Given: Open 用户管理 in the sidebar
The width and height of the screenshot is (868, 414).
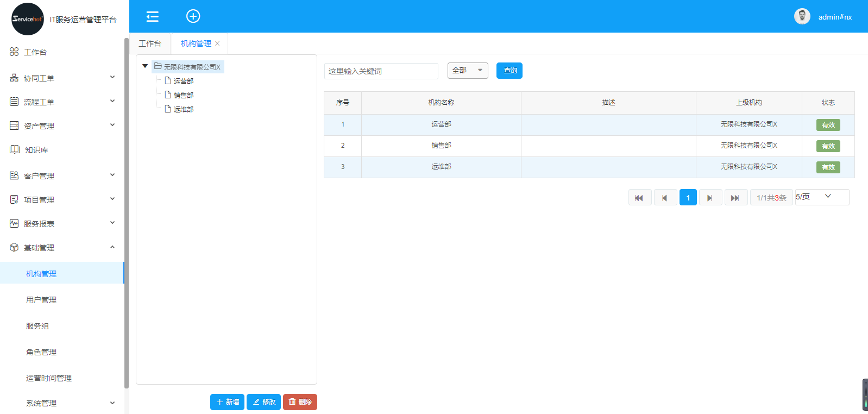Looking at the screenshot, I should pos(41,300).
